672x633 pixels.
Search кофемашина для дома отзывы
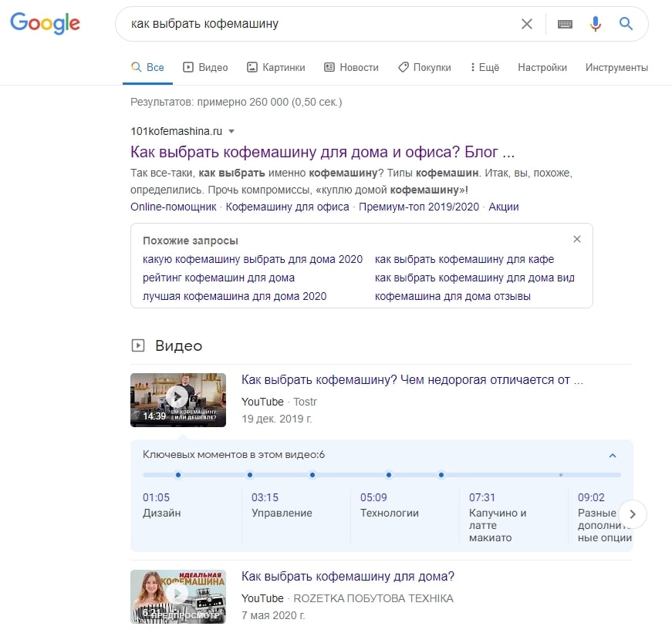(453, 296)
